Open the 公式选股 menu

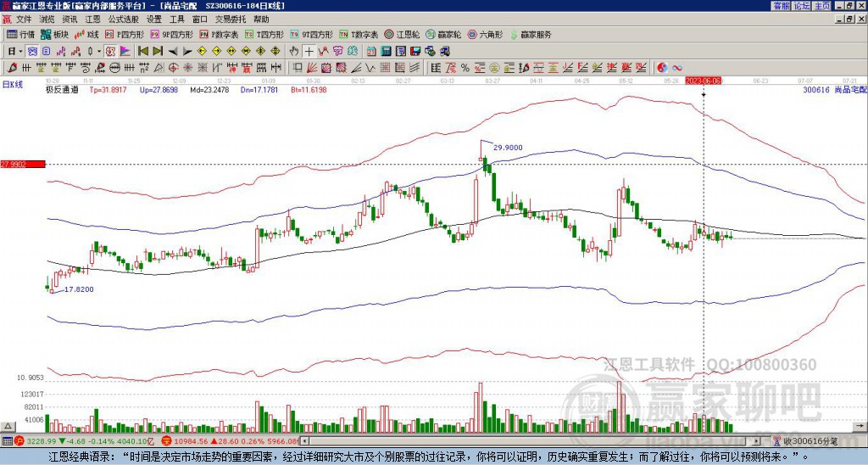pos(124,20)
